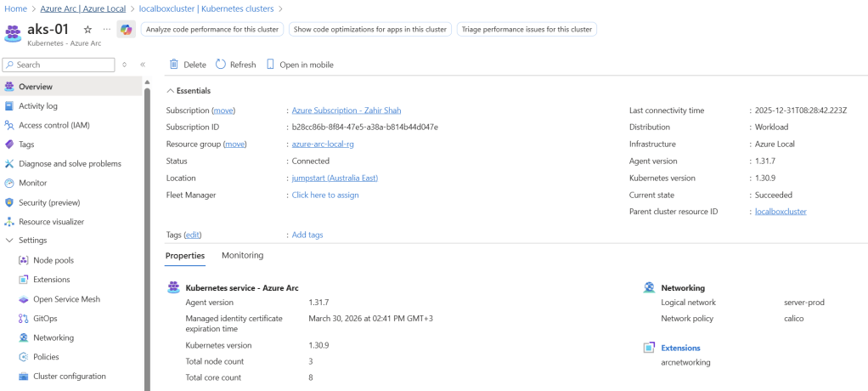Image resolution: width=868 pixels, height=391 pixels.
Task: Open the Copilot icon in the header
Action: click(x=126, y=29)
